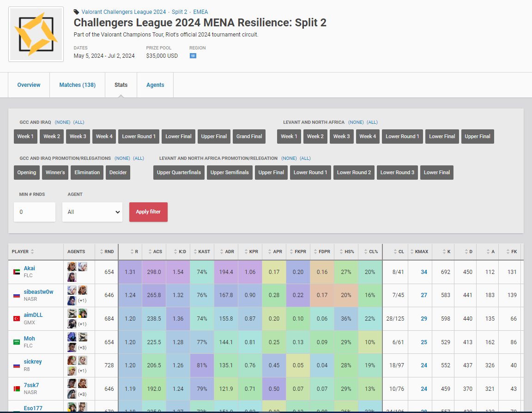Click sibeastw0w's Russian flag icon
The height and width of the screenshot is (413, 532).
(x=16, y=295)
